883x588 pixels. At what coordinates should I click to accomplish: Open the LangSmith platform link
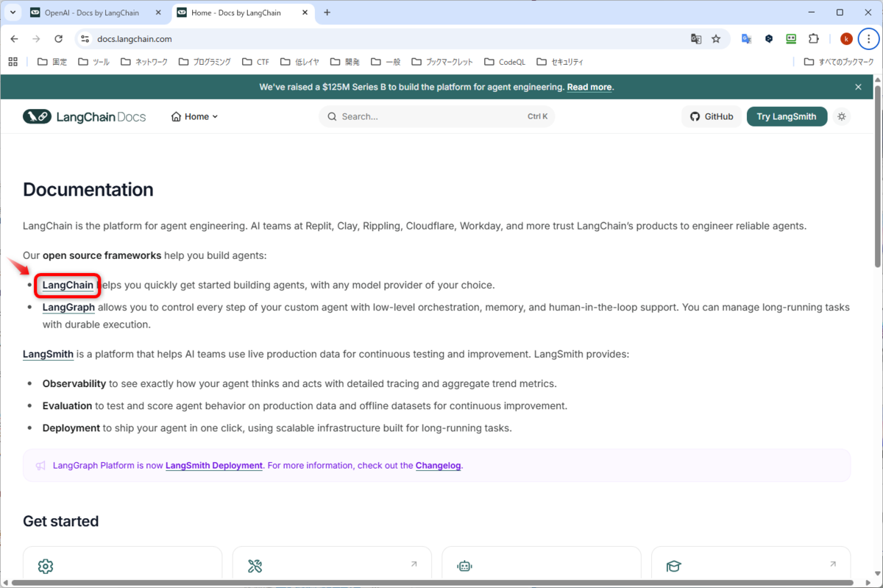[x=48, y=354]
